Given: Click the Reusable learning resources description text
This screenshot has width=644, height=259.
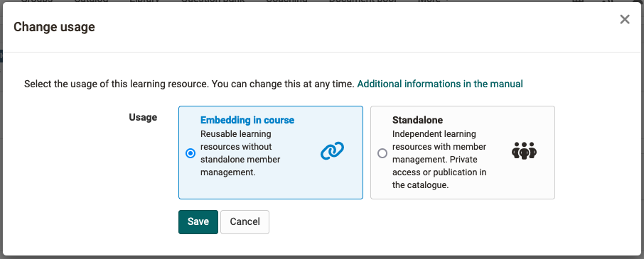Looking at the screenshot, I should 240,153.
